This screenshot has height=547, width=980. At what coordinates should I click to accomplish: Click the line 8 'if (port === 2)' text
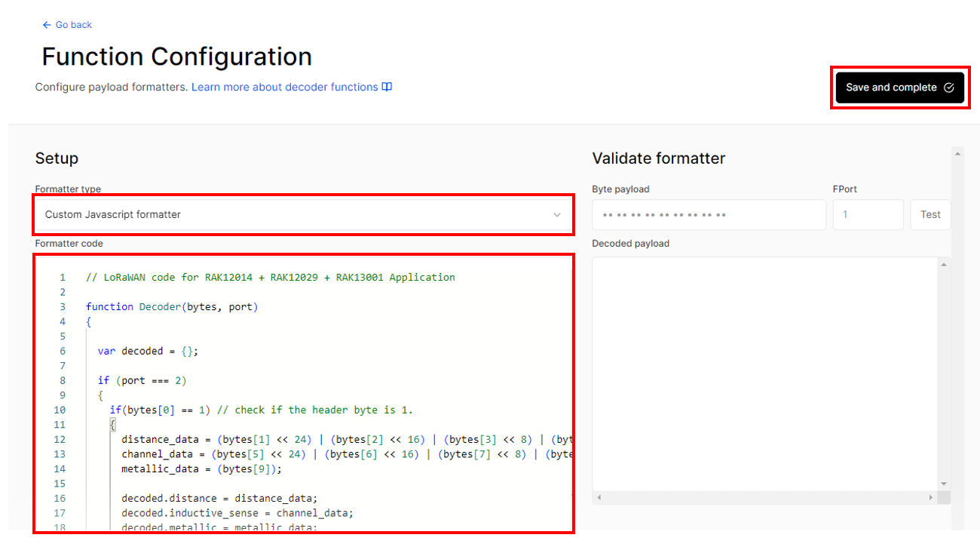(142, 380)
